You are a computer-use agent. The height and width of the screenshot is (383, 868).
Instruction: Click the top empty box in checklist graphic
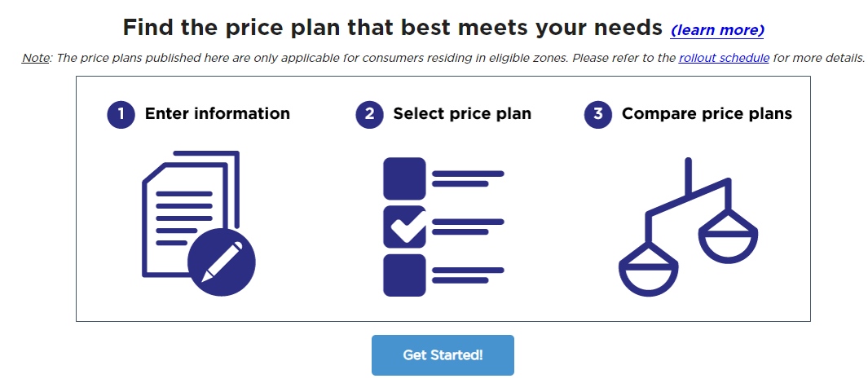coord(404,178)
